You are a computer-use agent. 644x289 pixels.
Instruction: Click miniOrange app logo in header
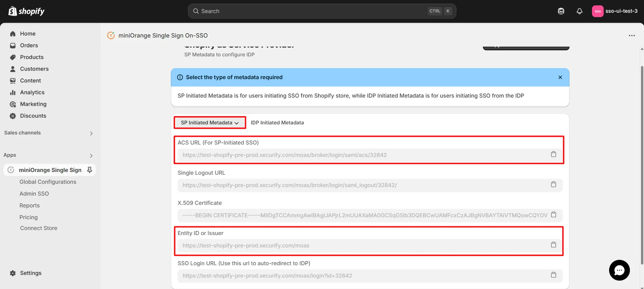pos(111,35)
